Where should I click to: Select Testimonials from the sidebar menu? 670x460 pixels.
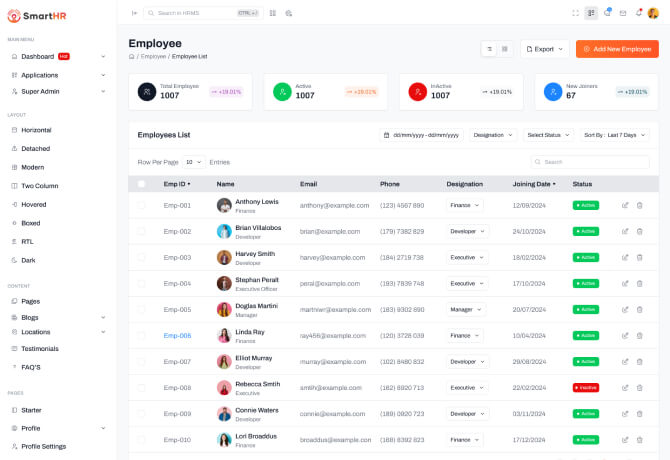40,348
